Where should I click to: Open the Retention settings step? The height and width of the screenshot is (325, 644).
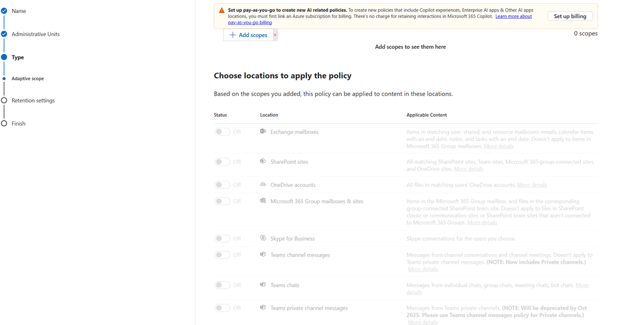coord(33,101)
